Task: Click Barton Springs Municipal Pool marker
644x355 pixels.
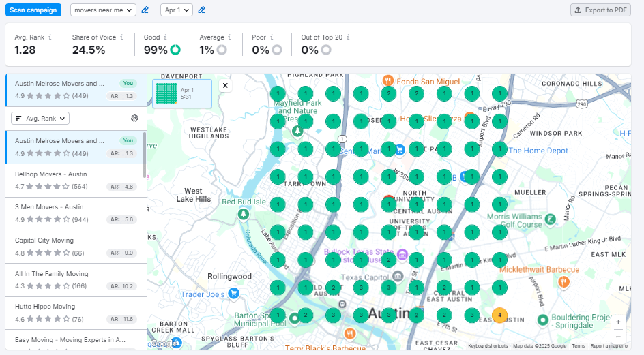Action: coord(294,318)
